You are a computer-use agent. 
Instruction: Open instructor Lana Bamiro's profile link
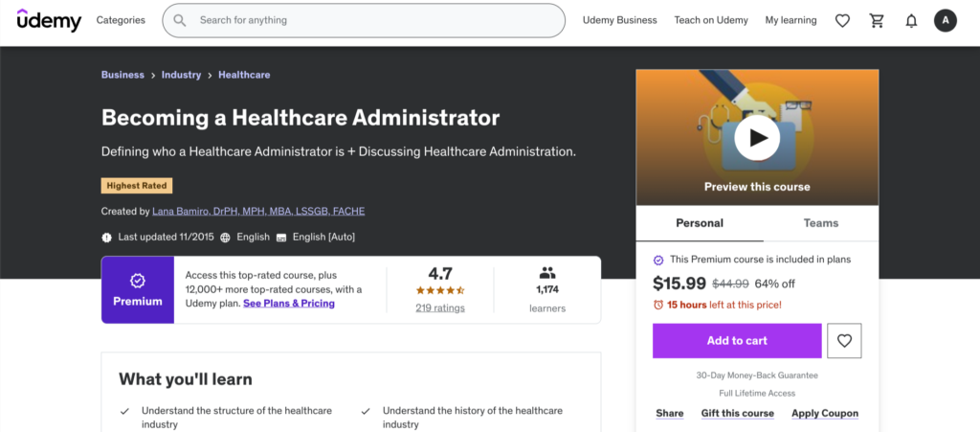[258, 211]
